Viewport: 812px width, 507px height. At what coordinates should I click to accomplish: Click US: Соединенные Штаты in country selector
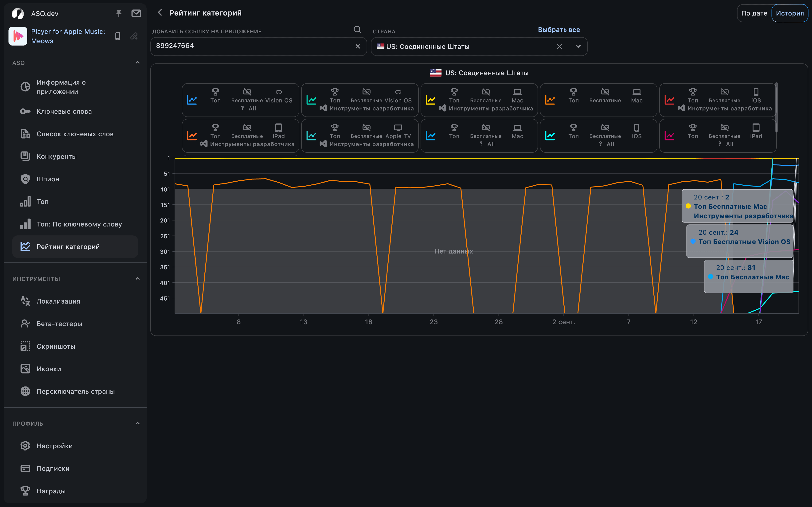pyautogui.click(x=423, y=47)
